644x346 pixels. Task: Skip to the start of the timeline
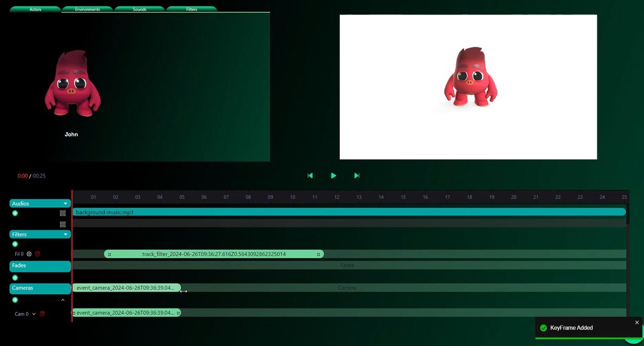(310, 176)
